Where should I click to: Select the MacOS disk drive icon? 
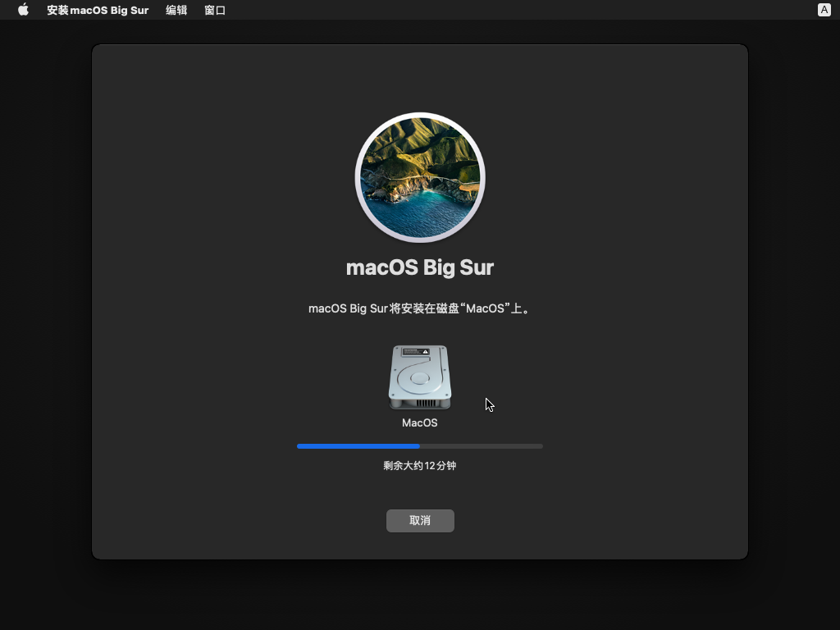click(x=420, y=377)
